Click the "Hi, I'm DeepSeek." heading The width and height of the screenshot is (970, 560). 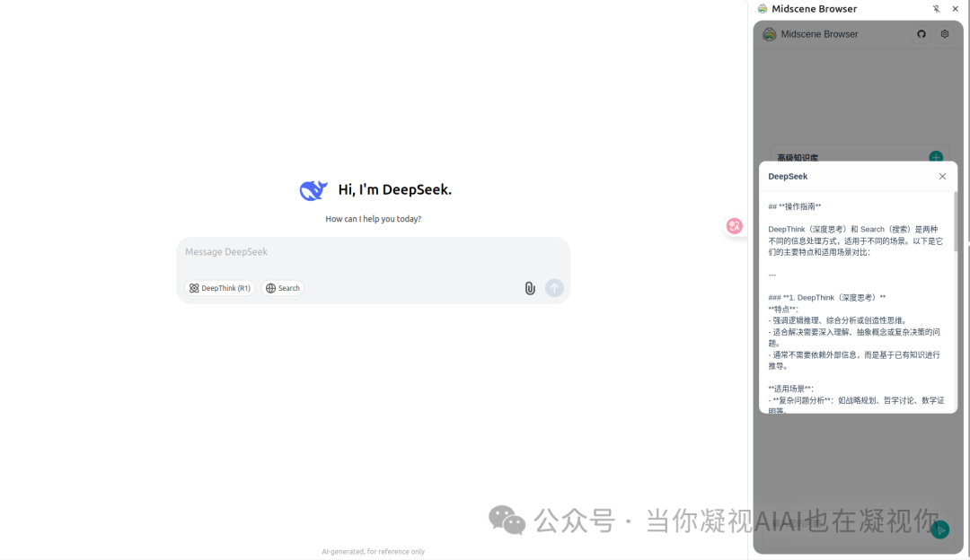(x=394, y=189)
